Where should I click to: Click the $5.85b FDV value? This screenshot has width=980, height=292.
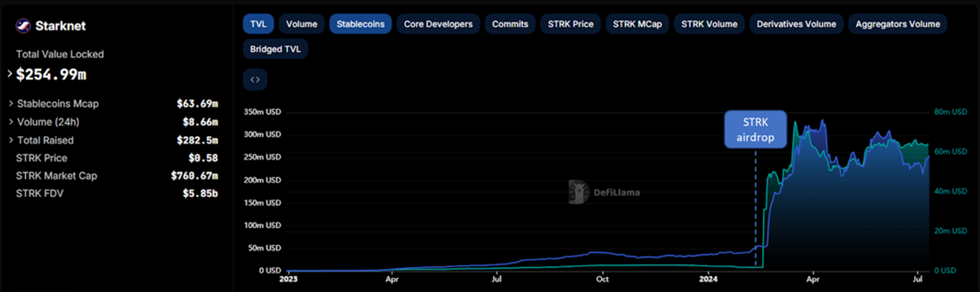tap(201, 193)
